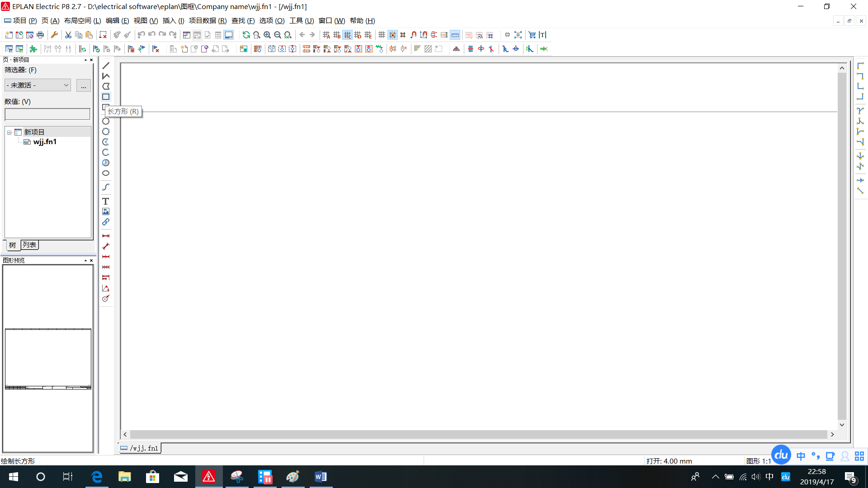The height and width of the screenshot is (488, 868).
Task: Select the Rectangle drawing tool
Action: pos(106,97)
